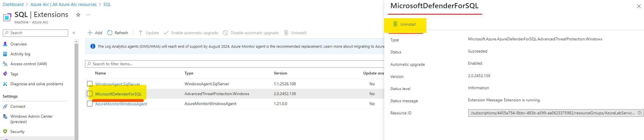644x140 pixels.
Task: Click Uninstall in MicrosoftDefenderForSQL panel
Action: click(x=404, y=24)
